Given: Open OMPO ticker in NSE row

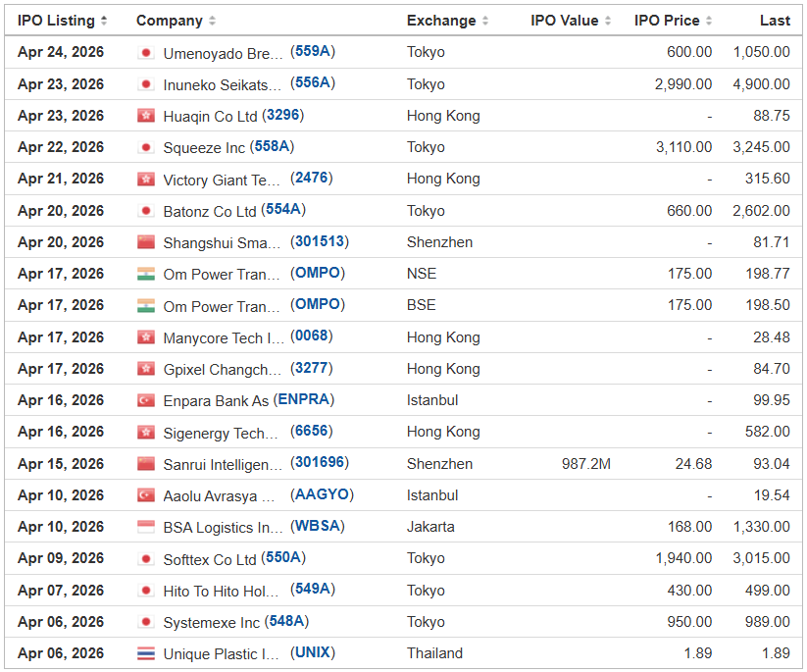Looking at the screenshot, I should coord(318,273).
